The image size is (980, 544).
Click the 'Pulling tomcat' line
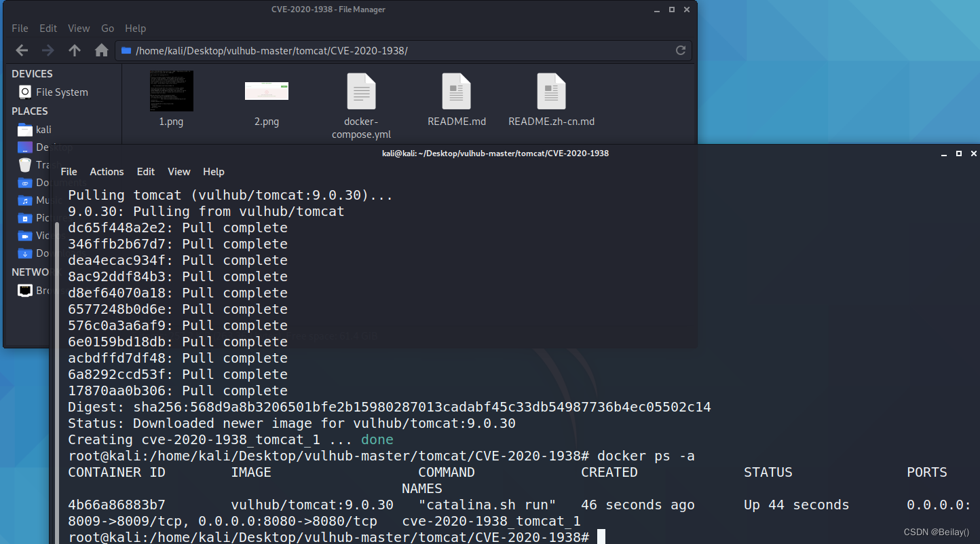[231, 195]
